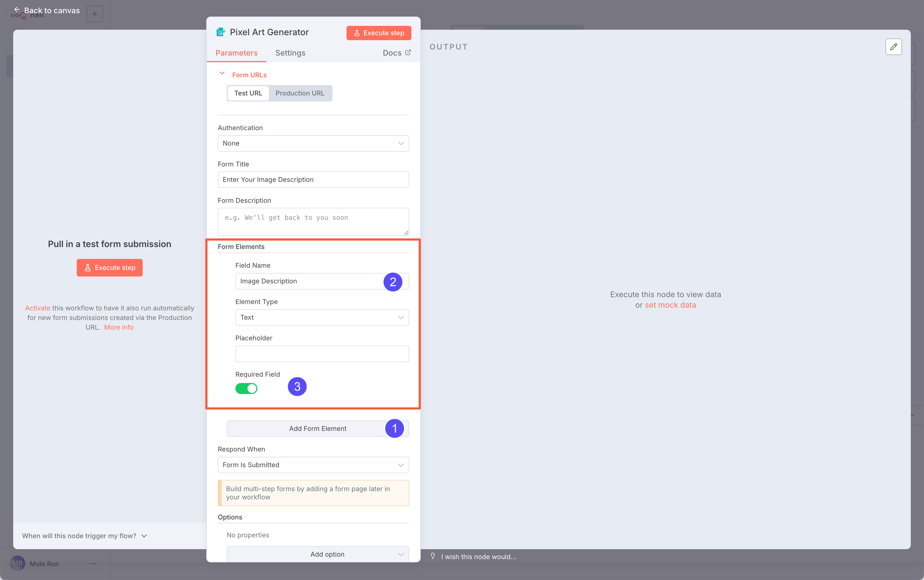Open the Respond When dropdown

click(x=313, y=464)
